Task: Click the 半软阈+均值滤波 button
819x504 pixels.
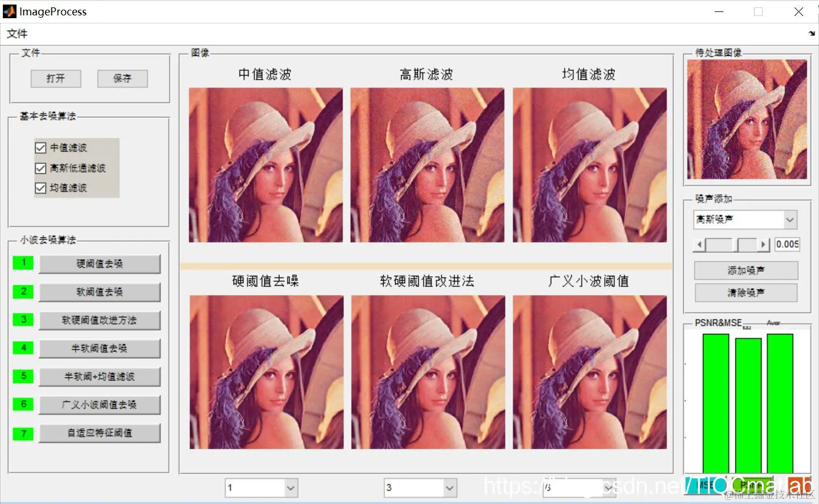Action: coord(100,376)
